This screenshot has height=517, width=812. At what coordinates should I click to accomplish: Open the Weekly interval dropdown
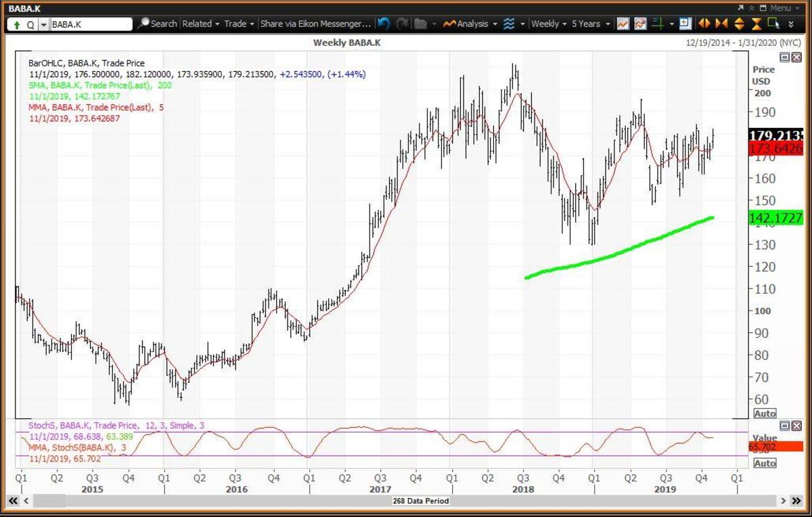(x=549, y=24)
